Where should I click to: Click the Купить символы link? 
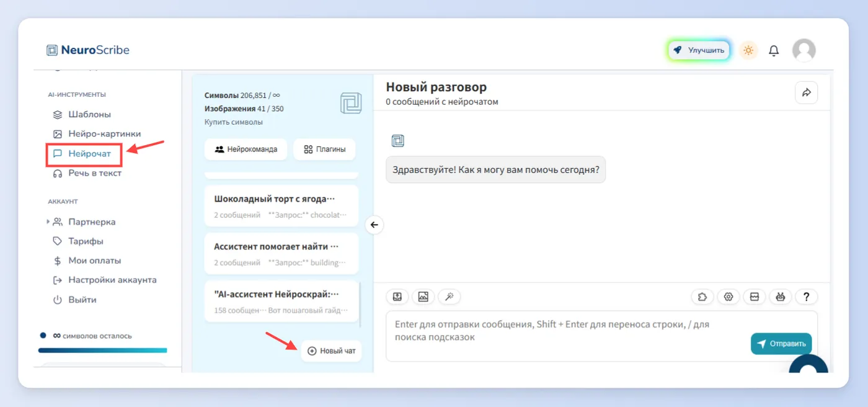(x=234, y=122)
